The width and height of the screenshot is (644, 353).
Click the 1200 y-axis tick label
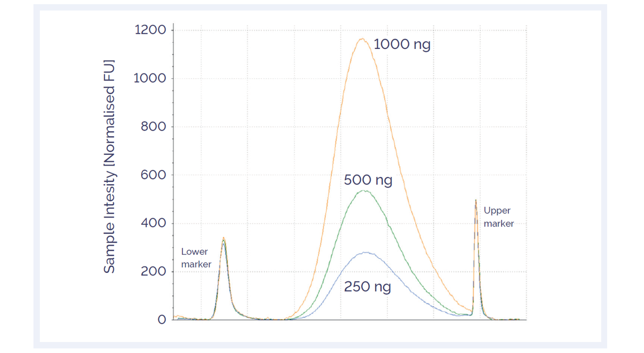click(150, 30)
